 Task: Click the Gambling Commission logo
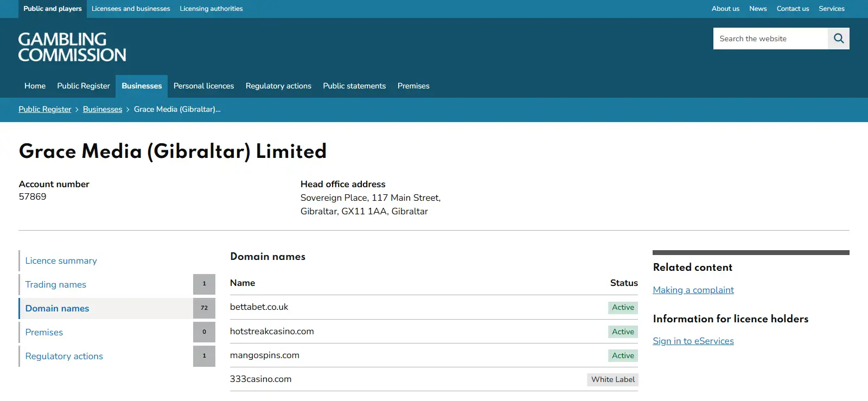[x=72, y=47]
